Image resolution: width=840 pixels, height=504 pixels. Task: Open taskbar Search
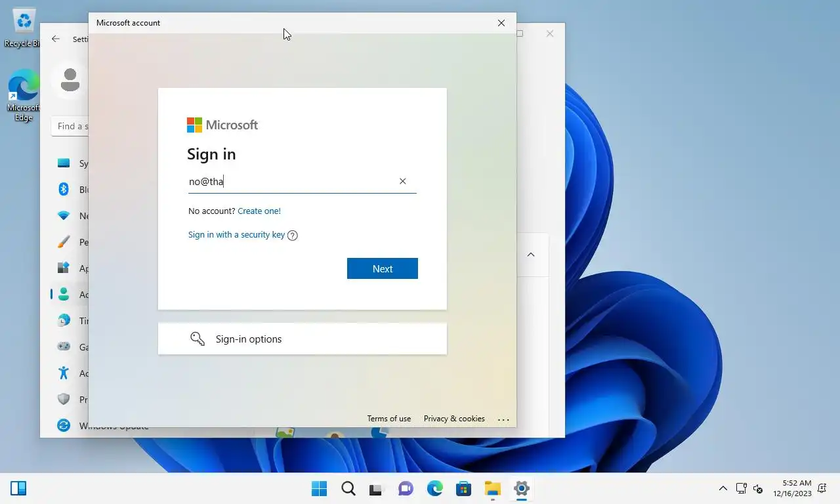[348, 488]
